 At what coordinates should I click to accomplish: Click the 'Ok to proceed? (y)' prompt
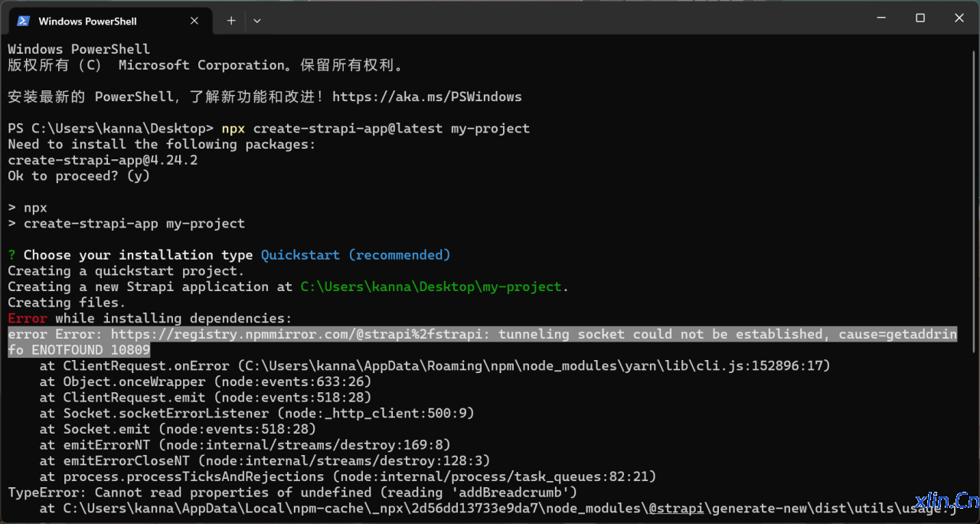[x=79, y=176]
